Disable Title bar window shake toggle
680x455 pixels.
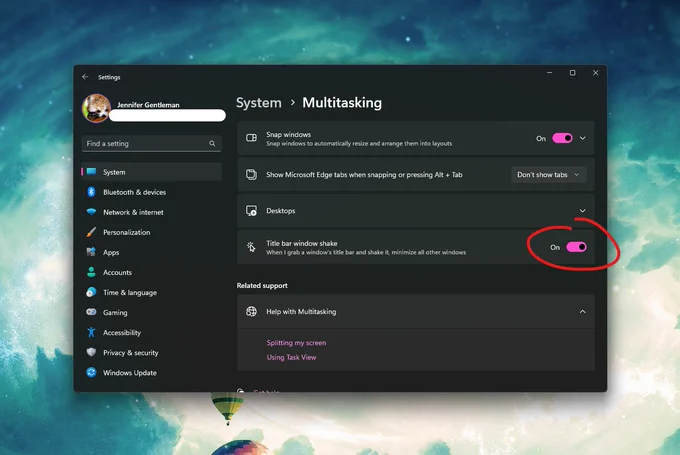coord(576,247)
